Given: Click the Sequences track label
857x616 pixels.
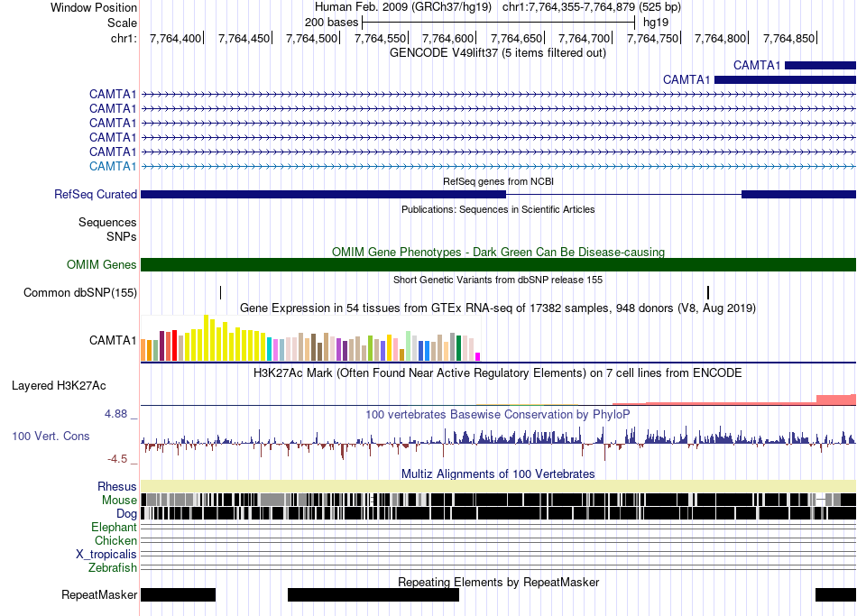Looking at the screenshot, I should point(107,223).
